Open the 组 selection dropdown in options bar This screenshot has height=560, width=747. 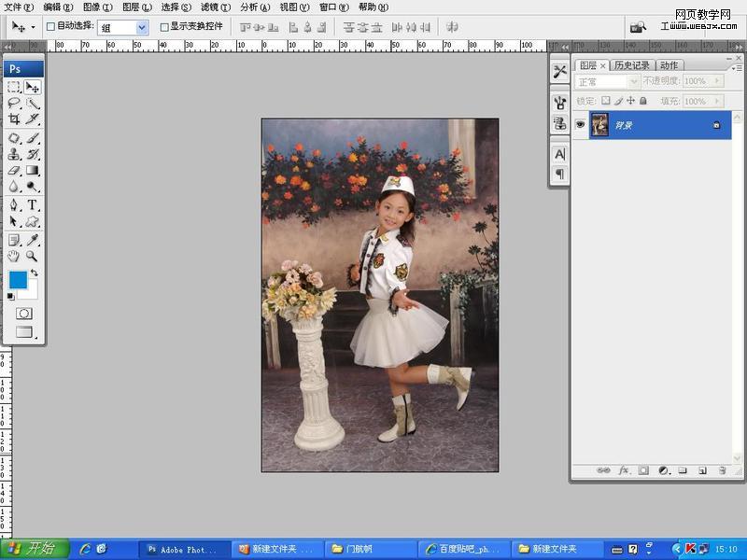coord(140,28)
